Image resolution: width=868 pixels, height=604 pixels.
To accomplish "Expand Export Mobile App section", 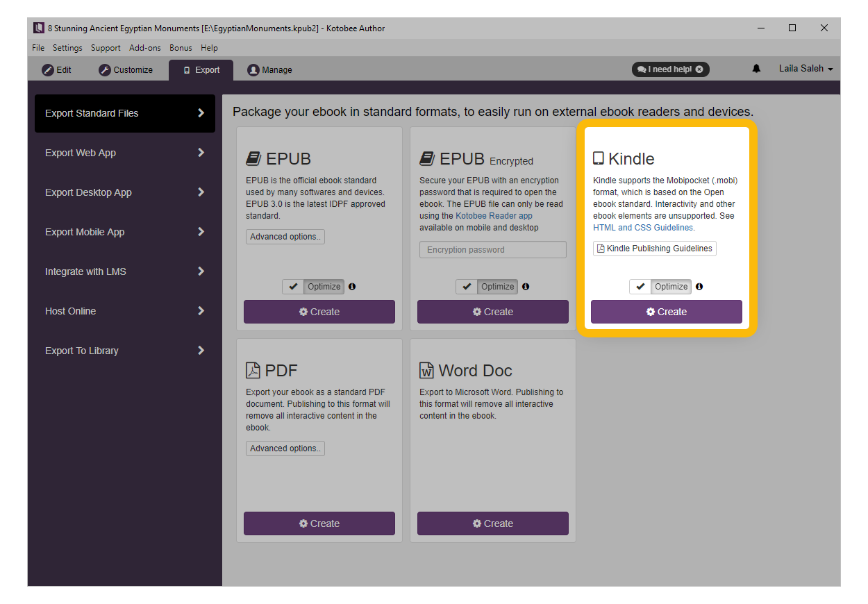I will pyautogui.click(x=125, y=232).
